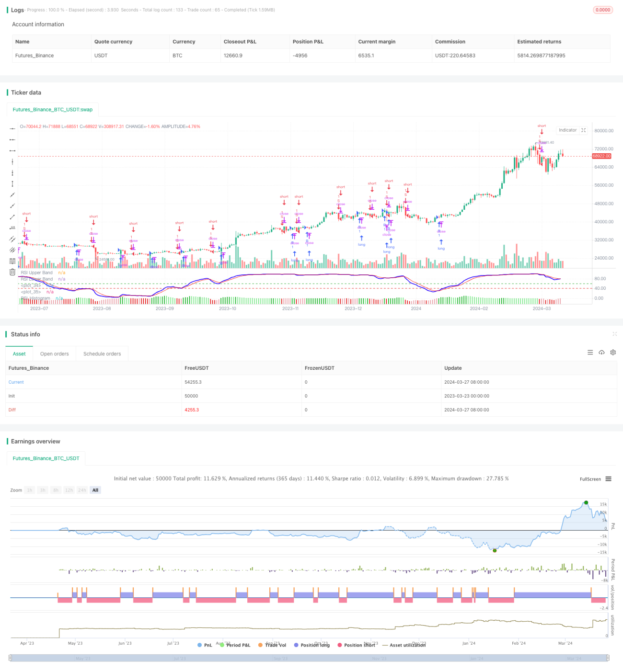Toggle the Asset utilization legend item
This screenshot has height=672, width=623.
point(404,645)
